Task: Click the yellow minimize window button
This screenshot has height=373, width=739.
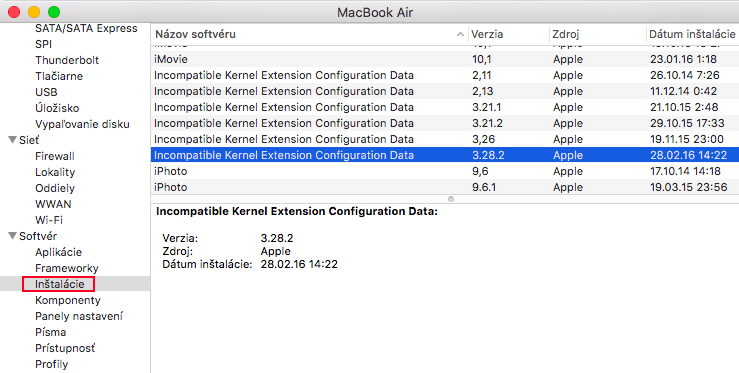Action: pos(34,12)
